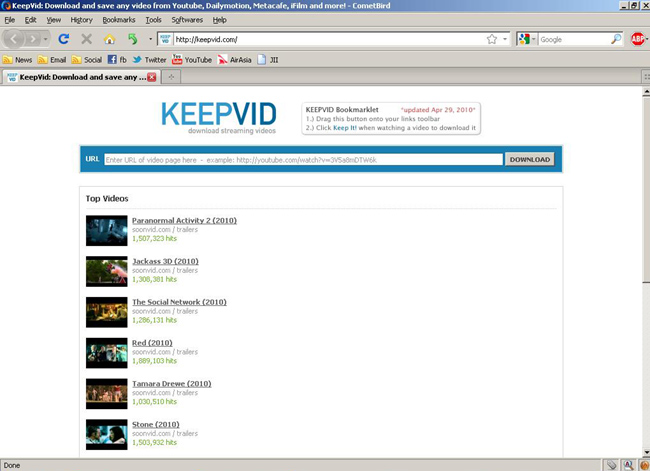Click the DOWNLOAD button
Viewport: 650px width, 471px height.
(x=529, y=160)
